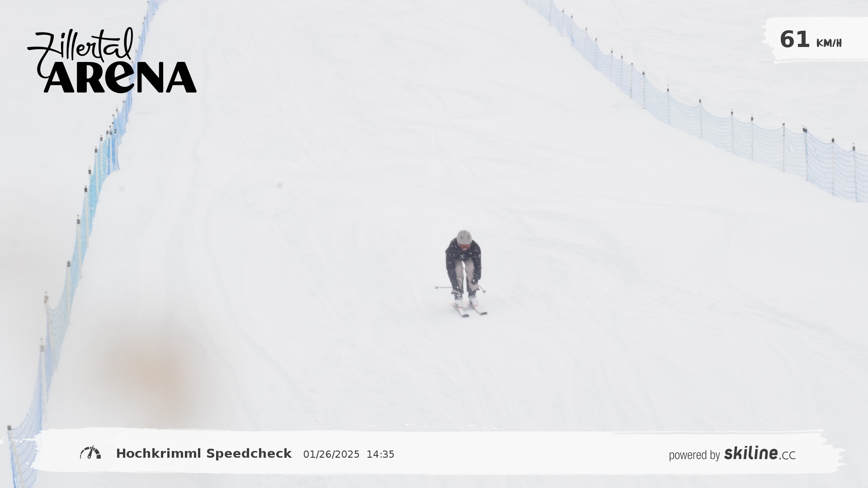Image resolution: width=868 pixels, height=488 pixels.
Task: Click the small dark spot on snow
Action: tap(279, 185)
